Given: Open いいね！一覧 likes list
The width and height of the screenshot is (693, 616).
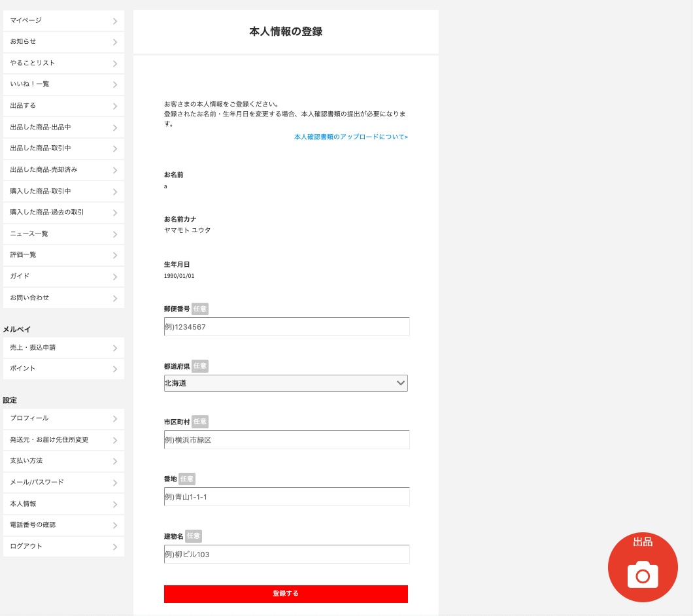Looking at the screenshot, I should pos(63,84).
